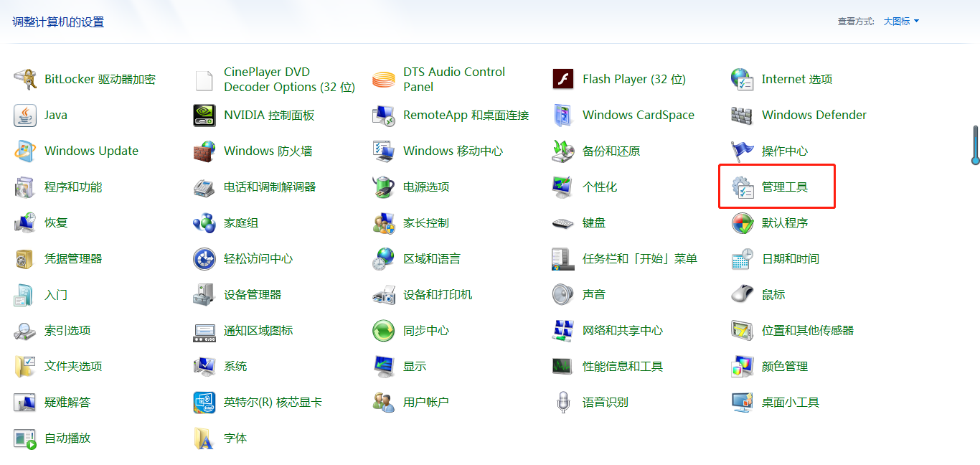
Task: Open the 桌面小工具 icon
Action: pyautogui.click(x=743, y=402)
